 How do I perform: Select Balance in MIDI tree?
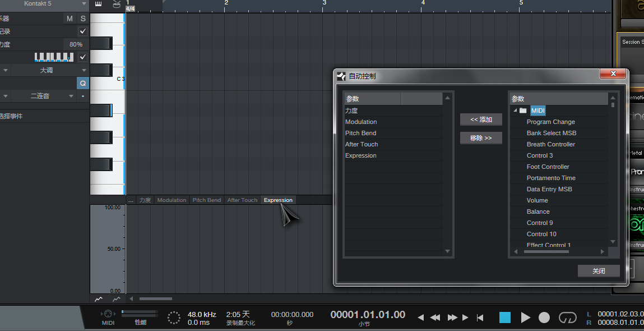(x=538, y=212)
